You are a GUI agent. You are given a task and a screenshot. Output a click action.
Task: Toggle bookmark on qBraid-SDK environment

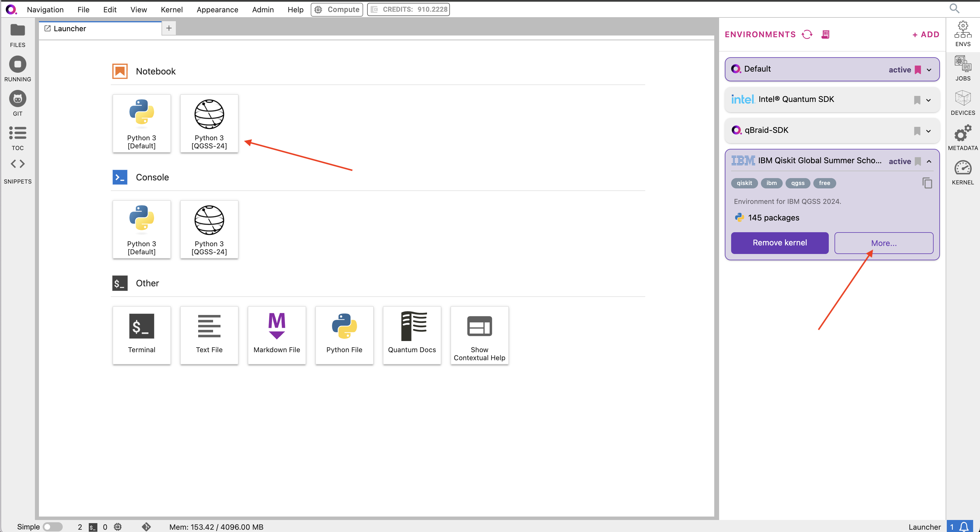point(917,131)
